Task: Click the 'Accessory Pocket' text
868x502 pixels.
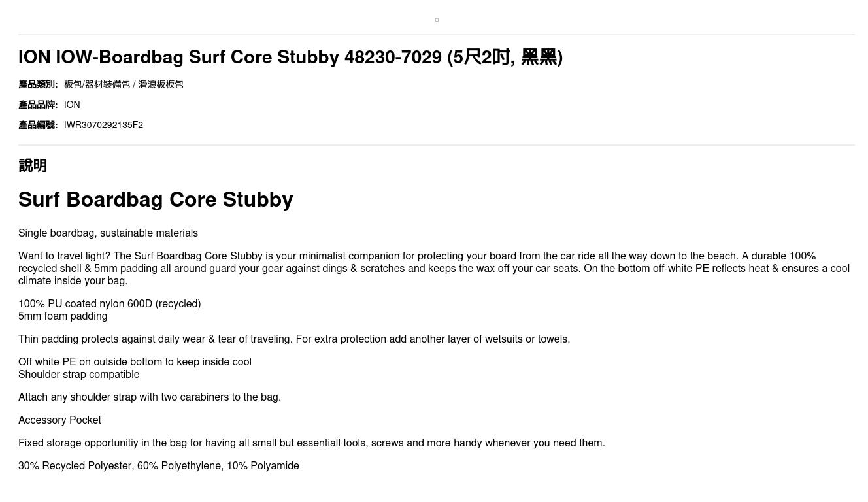Action: tap(59, 420)
